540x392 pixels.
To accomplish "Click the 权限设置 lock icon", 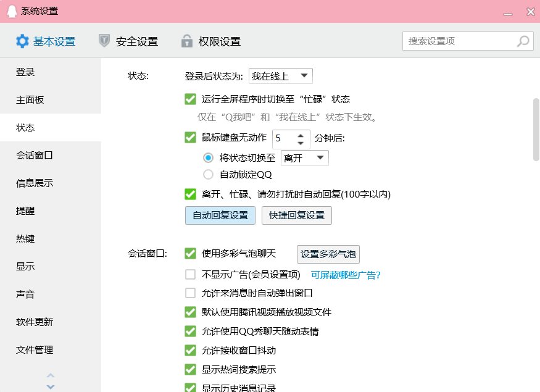I will (x=186, y=41).
